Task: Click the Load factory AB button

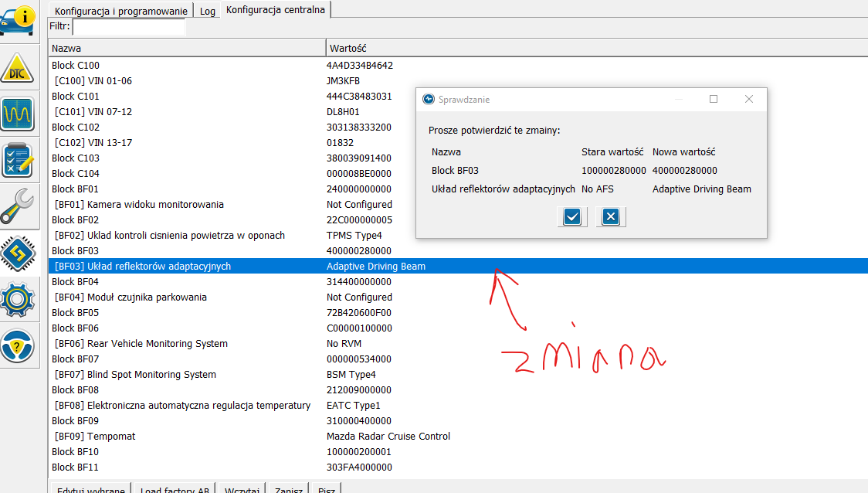Action: (x=175, y=489)
